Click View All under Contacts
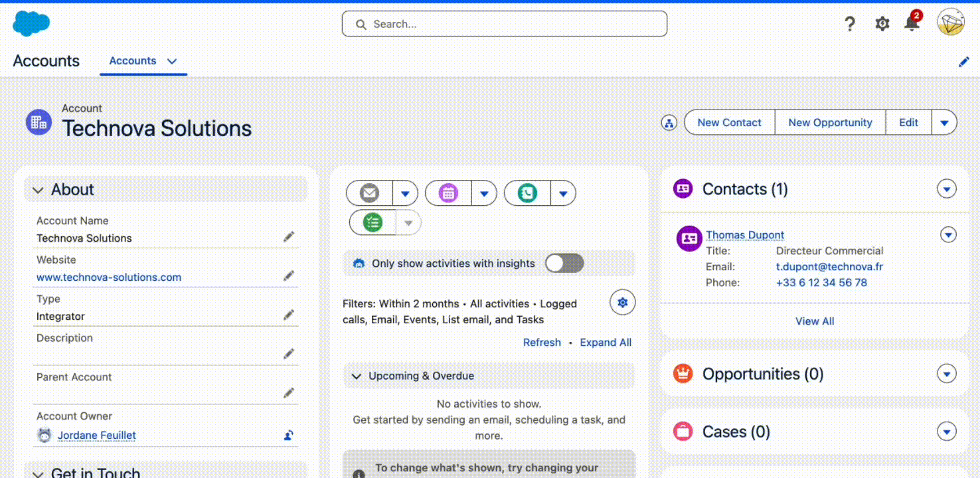Image resolution: width=980 pixels, height=478 pixels. click(x=815, y=321)
